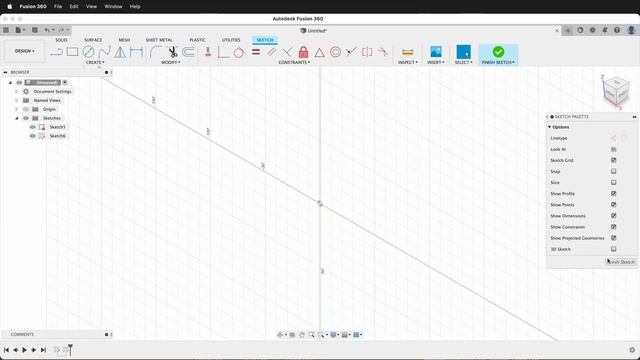
Task: Select the Line sketch tool
Action: [x=56, y=52]
